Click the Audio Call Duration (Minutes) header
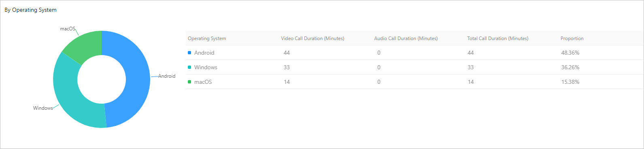 (406, 38)
